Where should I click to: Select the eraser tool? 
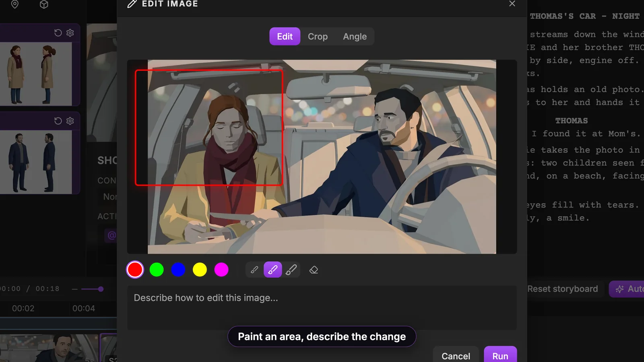pos(314,270)
